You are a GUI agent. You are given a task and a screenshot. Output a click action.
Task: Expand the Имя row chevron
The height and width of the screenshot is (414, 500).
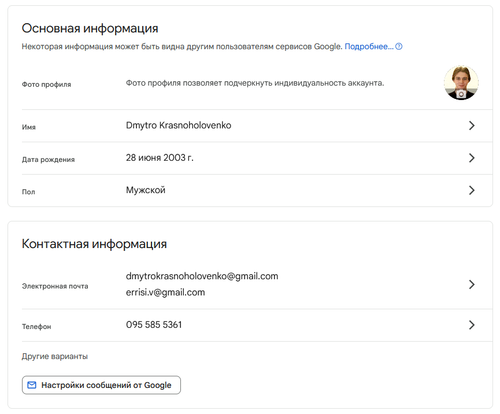click(471, 126)
